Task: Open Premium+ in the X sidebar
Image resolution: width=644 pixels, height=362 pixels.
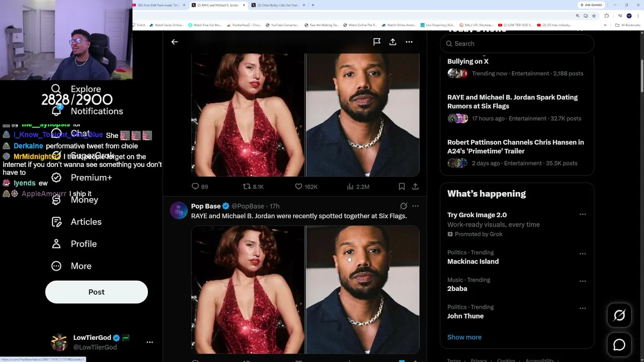Action: point(81,177)
